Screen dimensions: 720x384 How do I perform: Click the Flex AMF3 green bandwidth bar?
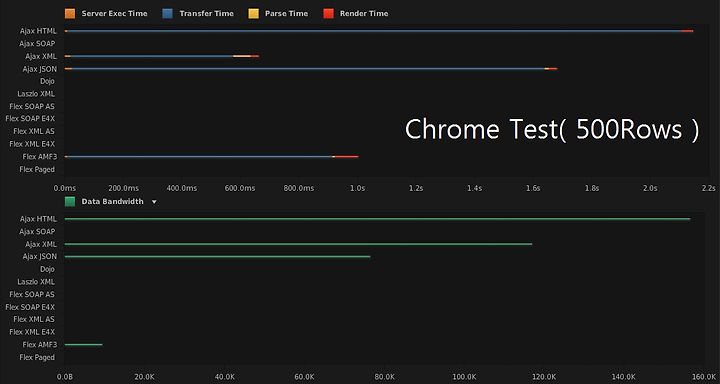pyautogui.click(x=84, y=344)
